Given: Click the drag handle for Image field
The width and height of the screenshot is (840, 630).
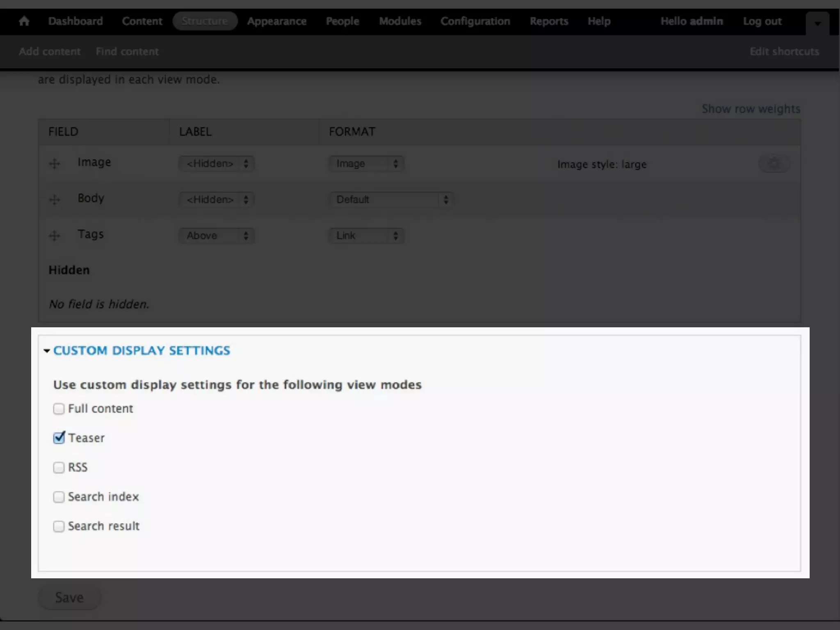Looking at the screenshot, I should tap(55, 164).
